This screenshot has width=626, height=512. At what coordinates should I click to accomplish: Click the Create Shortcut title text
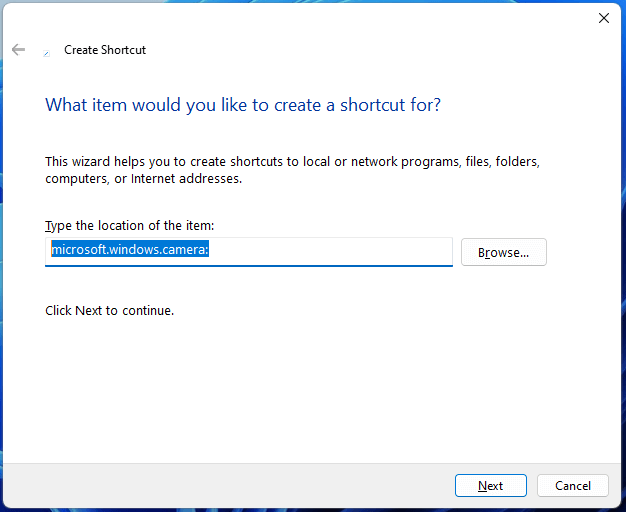(105, 50)
